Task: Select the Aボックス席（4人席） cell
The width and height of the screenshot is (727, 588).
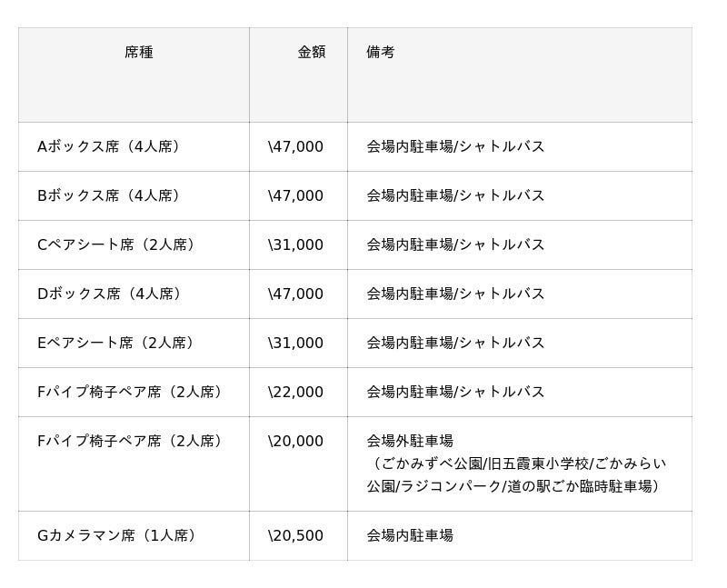Action: 111,146
